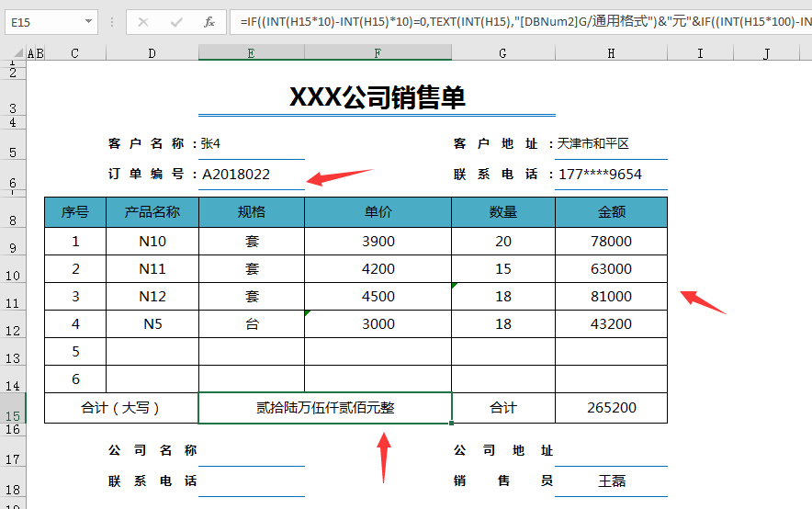Viewport: 812px width, 509px height.
Task: Click the 公司地址 label
Action: pyautogui.click(x=503, y=450)
